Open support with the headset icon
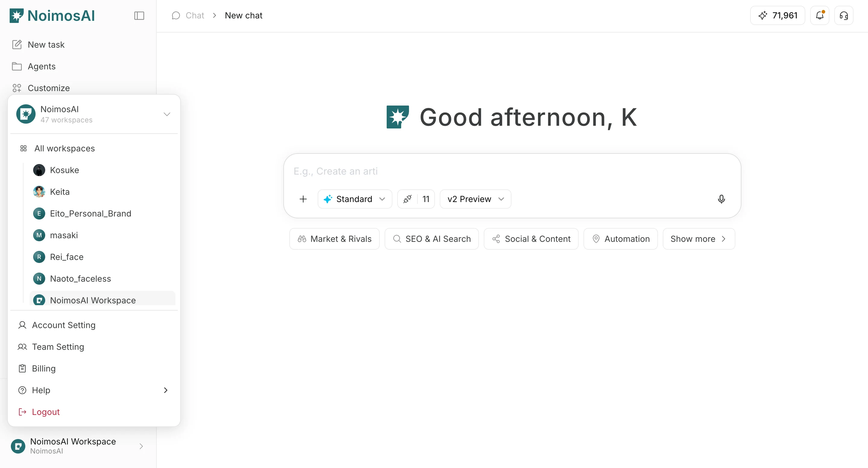This screenshot has height=468, width=868. [x=844, y=15]
